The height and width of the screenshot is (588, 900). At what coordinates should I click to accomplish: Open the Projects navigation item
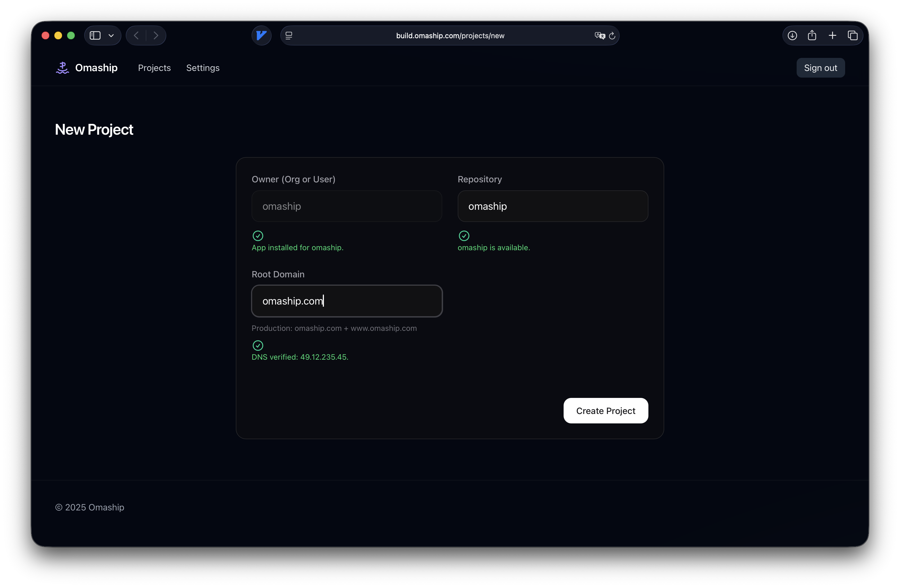click(154, 68)
